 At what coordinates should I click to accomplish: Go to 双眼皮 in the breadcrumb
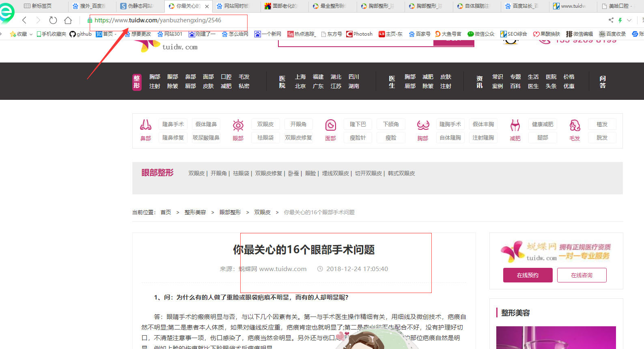(263, 212)
